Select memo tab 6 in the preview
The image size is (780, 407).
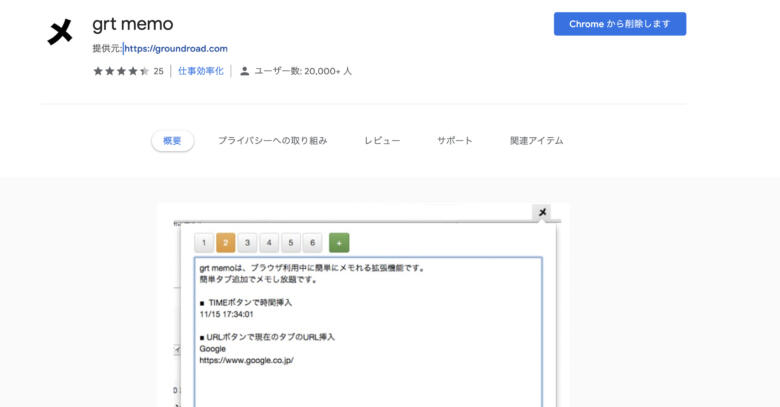pyautogui.click(x=312, y=243)
